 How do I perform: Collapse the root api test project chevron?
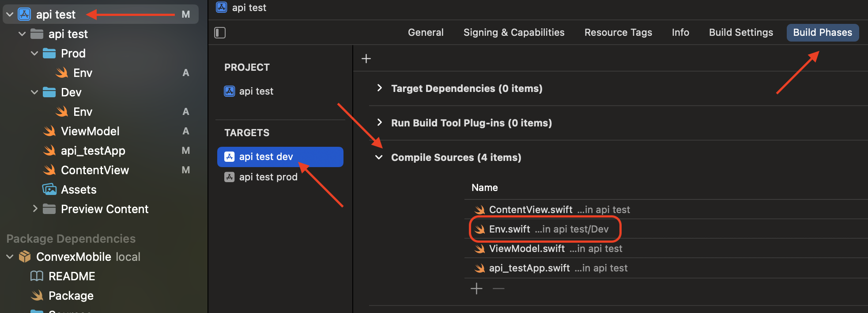pos(10,15)
